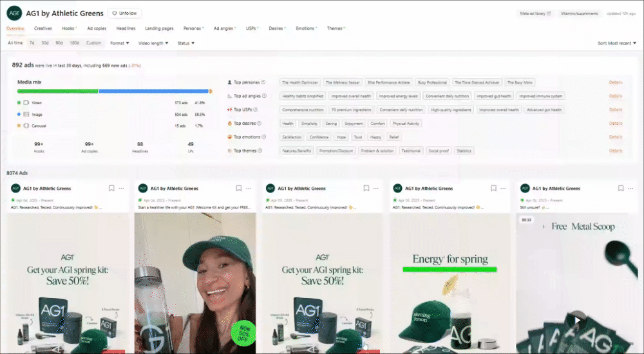Unfollow AG1 by Athletic Greens
Viewport: 644px width, 354px height.
coord(124,13)
